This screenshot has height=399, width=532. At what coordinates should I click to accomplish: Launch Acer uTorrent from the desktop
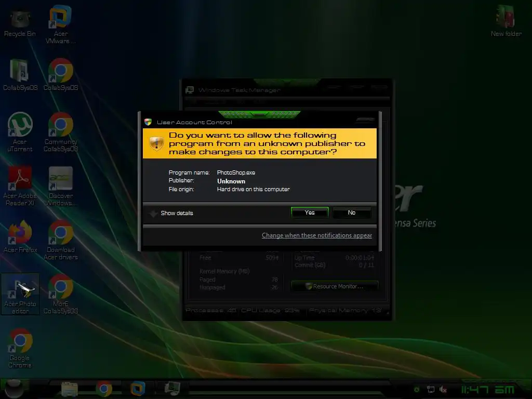(20, 132)
